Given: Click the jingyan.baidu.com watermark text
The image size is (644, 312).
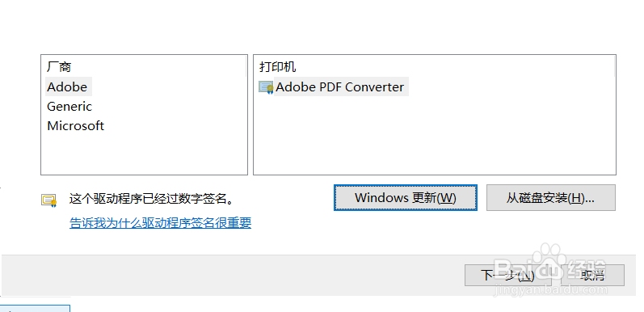Looking at the screenshot, I should pyautogui.click(x=549, y=290).
